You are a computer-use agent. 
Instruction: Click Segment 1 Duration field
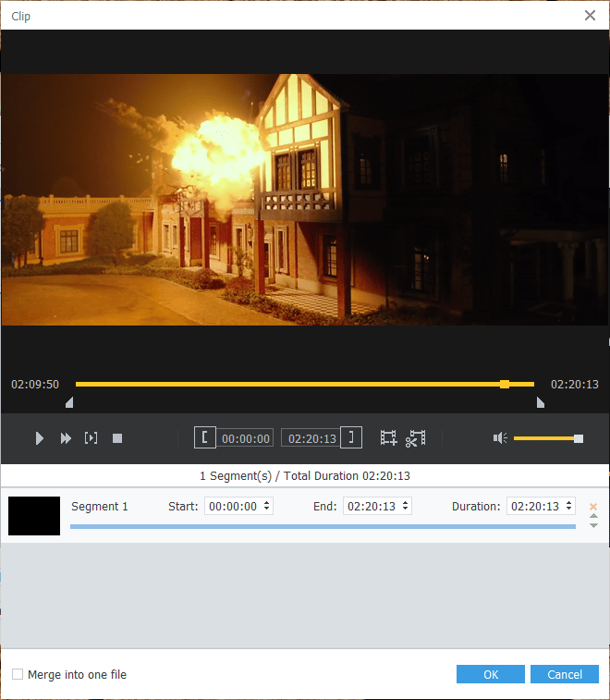[541, 506]
